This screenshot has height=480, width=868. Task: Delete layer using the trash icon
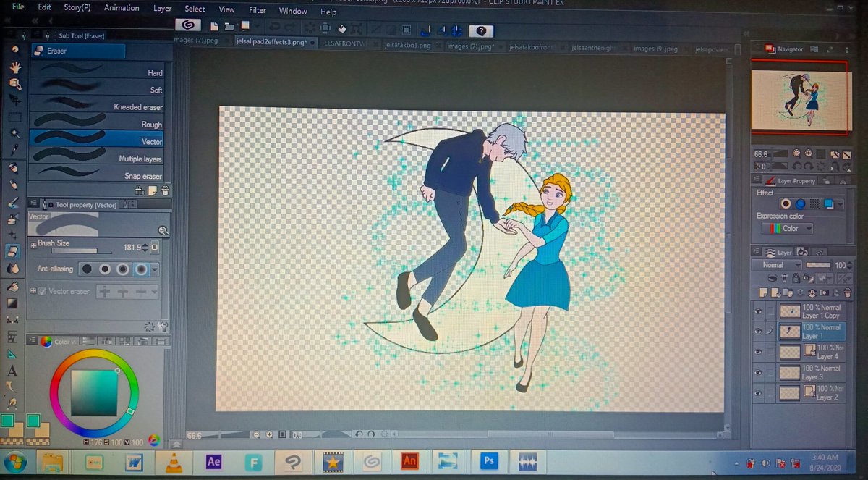tap(848, 292)
